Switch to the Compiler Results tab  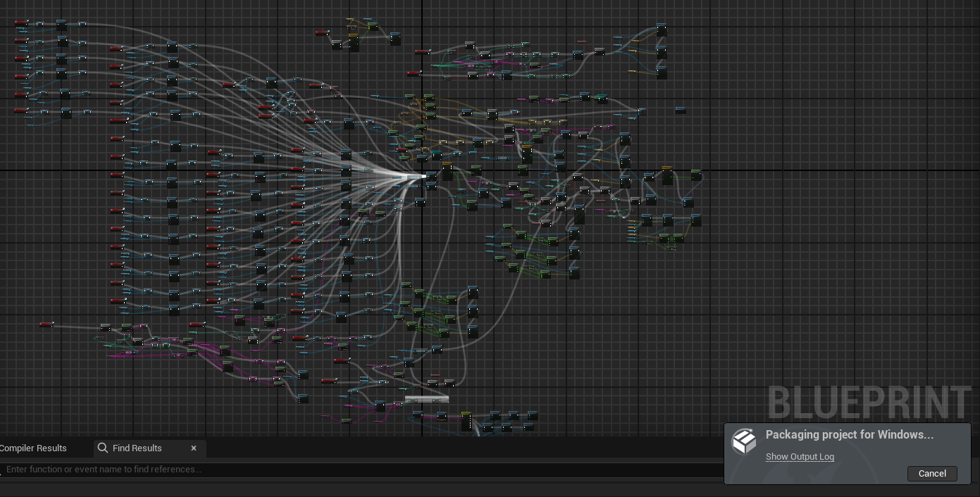coord(33,448)
